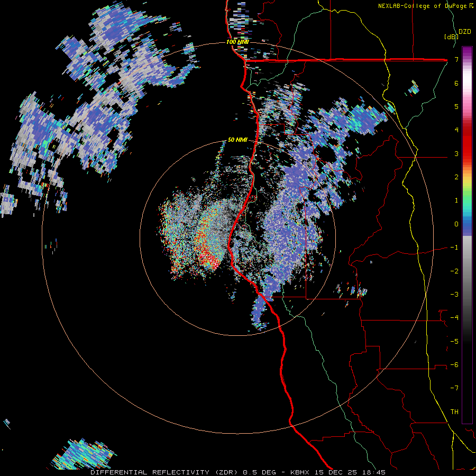The height and width of the screenshot is (476, 476).
Task: Click the "(ZDR)" abbreviation in the caption
Action: pyautogui.click(x=226, y=472)
